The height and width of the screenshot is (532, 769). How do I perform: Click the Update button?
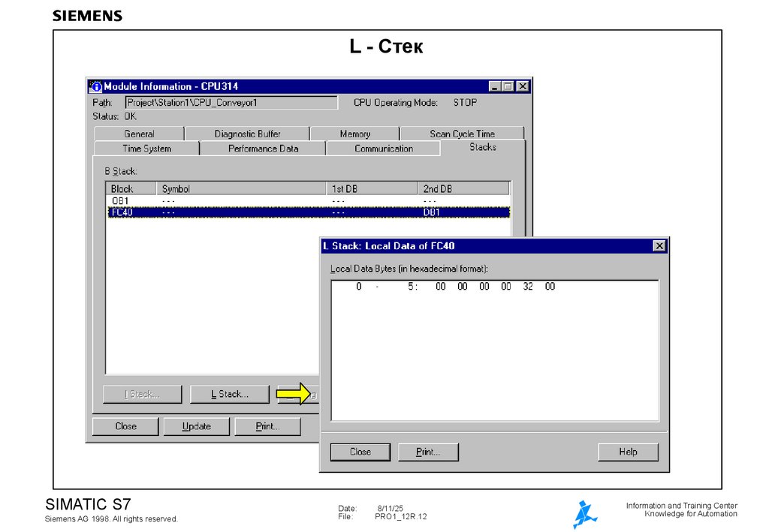click(x=196, y=426)
